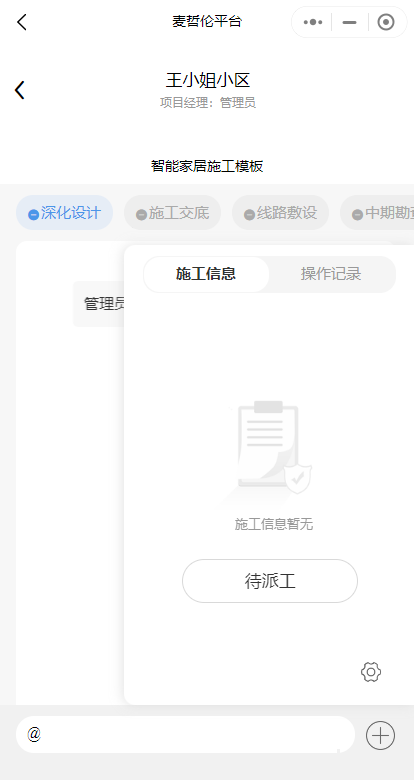Click the 智能家居施工模板 title

[x=207, y=166]
